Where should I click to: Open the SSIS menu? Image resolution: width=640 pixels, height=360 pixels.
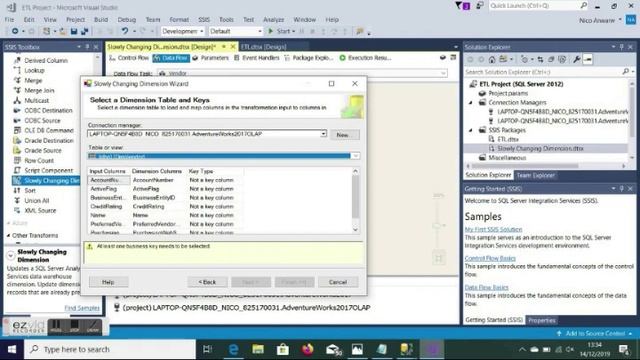(204, 20)
